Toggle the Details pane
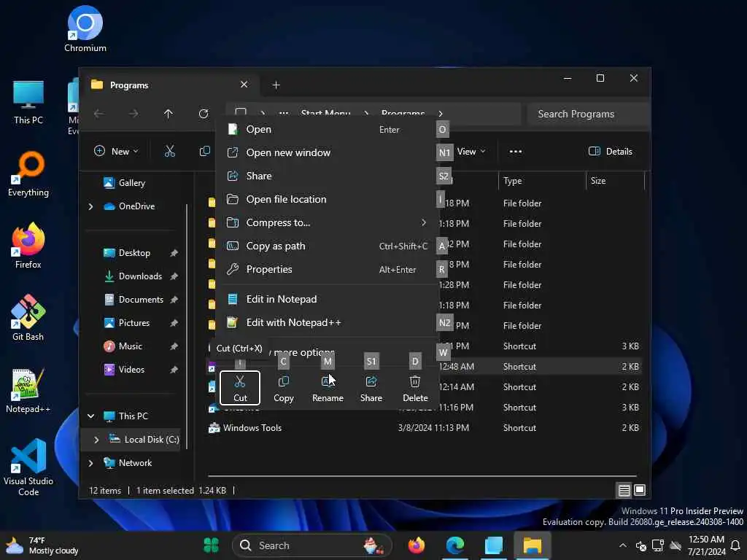This screenshot has height=560, width=747. click(x=611, y=152)
